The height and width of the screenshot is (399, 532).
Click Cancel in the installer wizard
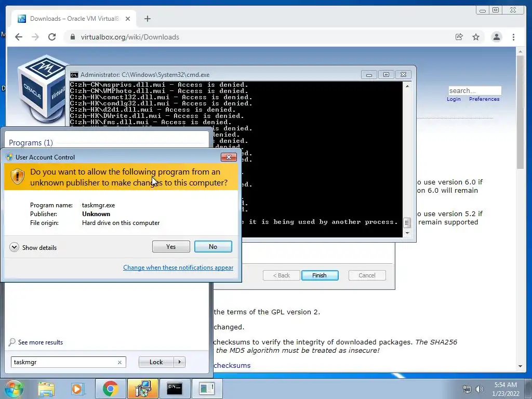click(367, 275)
